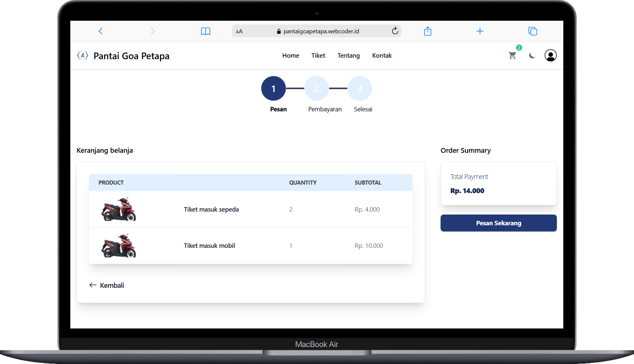The image size is (634, 364).
Task: Click the Pantai Goa Petapa site title
Action: tap(131, 56)
